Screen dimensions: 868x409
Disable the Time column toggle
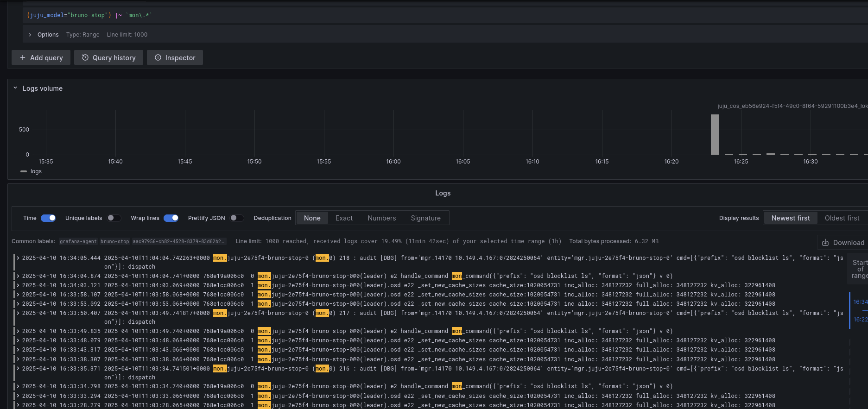[x=48, y=218]
